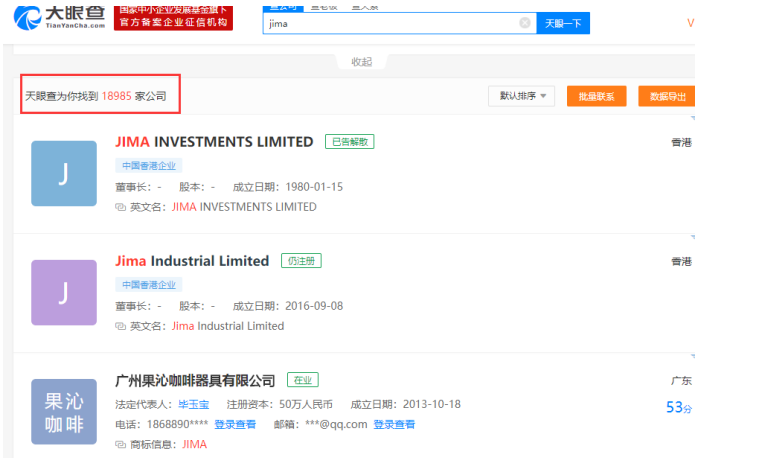Click the 天眼一下 search button

pyautogui.click(x=563, y=23)
